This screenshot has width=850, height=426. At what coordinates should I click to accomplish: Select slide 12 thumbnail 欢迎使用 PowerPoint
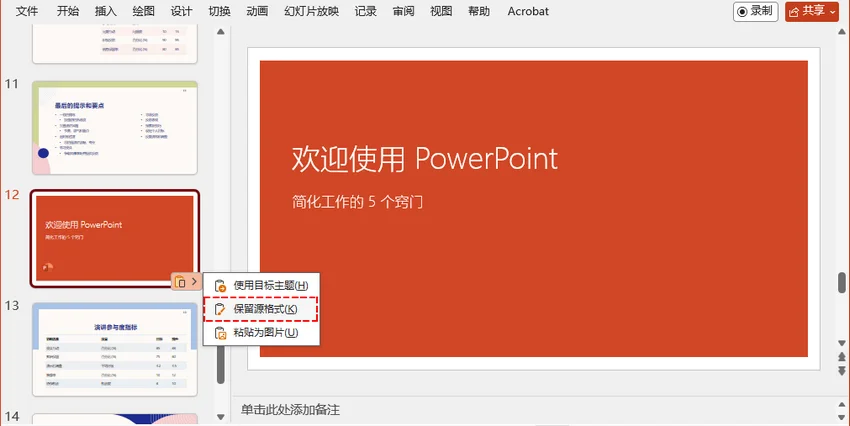(x=114, y=238)
